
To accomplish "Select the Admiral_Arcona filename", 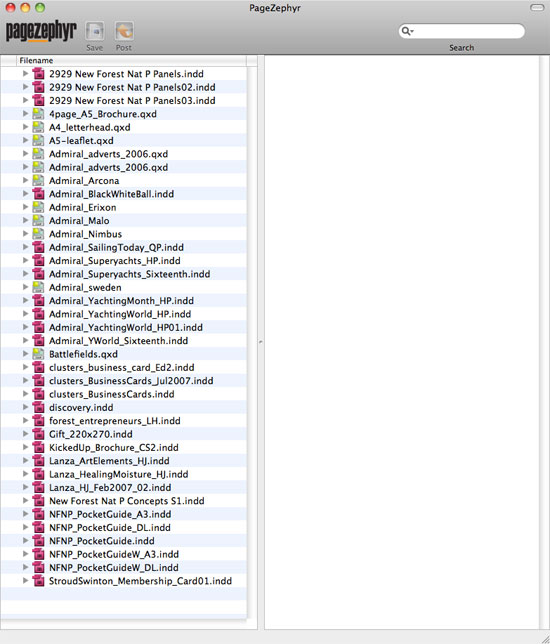I will [84, 181].
